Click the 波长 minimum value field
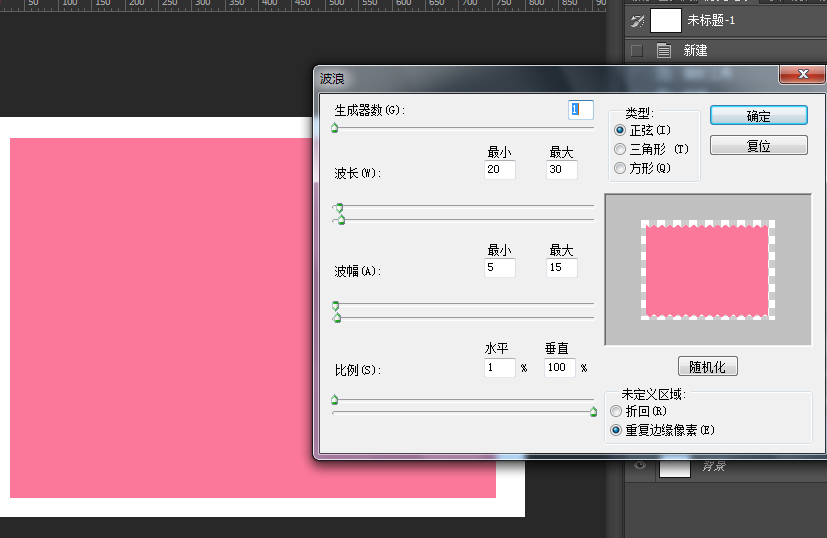The width and height of the screenshot is (827, 538). pos(499,169)
